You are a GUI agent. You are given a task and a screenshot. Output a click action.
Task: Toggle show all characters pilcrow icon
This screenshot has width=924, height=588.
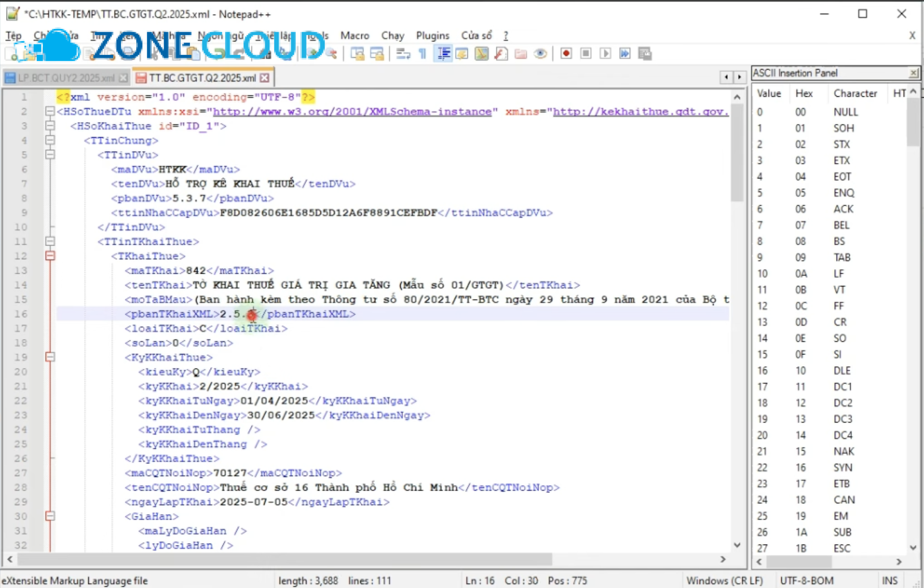[422, 54]
